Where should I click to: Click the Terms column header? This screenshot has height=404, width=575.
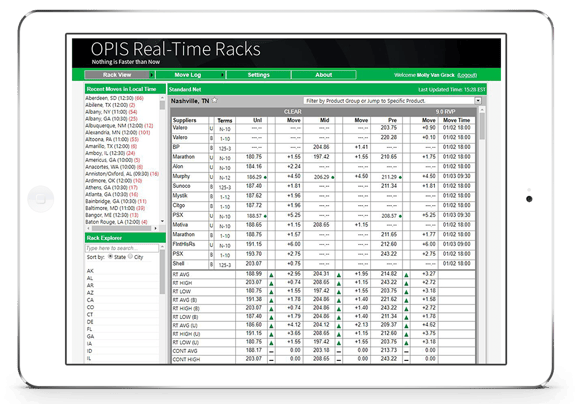(x=224, y=120)
